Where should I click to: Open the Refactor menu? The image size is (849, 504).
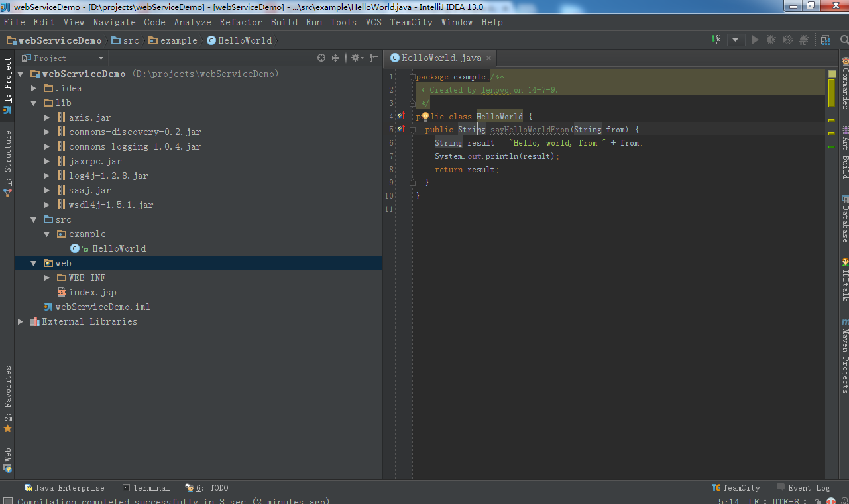[x=241, y=22]
